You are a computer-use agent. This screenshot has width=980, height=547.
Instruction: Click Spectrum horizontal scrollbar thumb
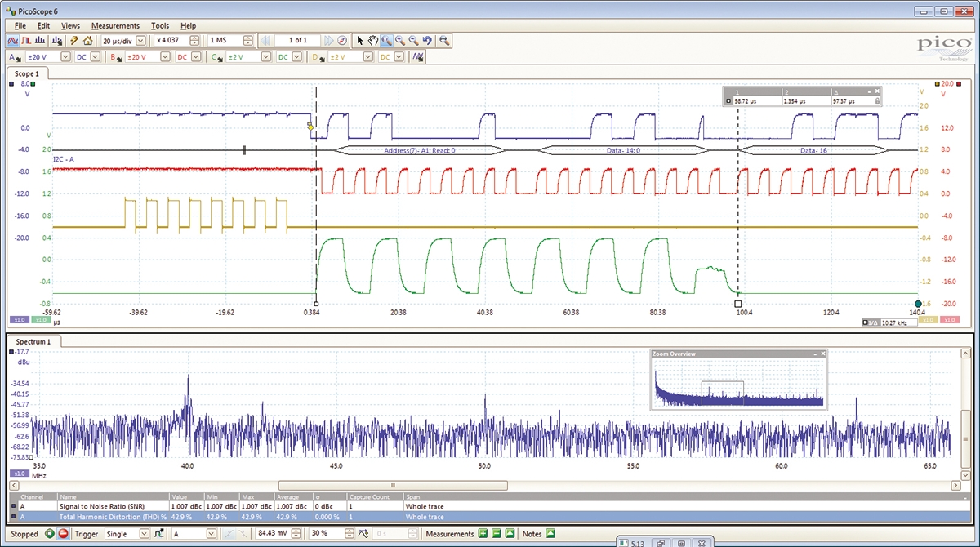pyautogui.click(x=393, y=485)
